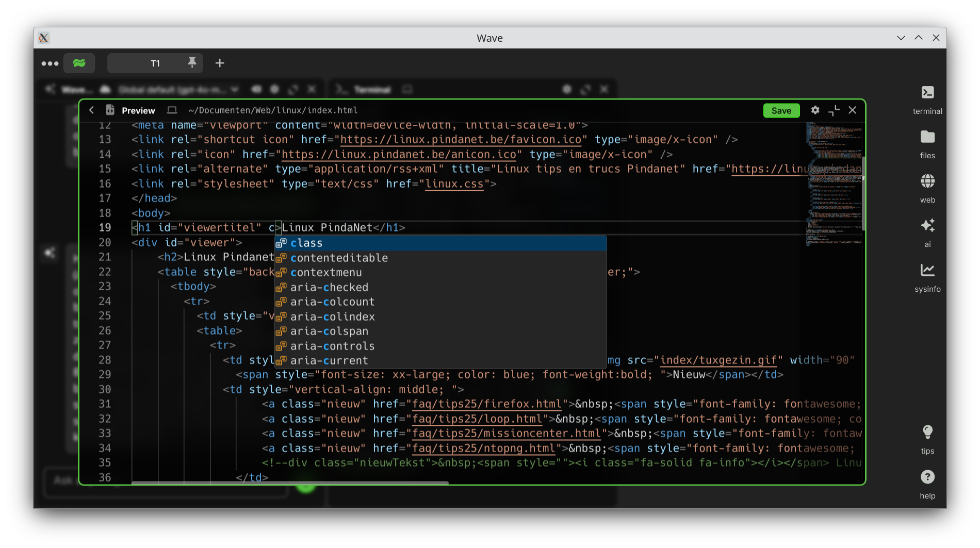The image size is (980, 548).
Task: Select 'aria-colindex' autocomplete suggestion
Action: [440, 317]
